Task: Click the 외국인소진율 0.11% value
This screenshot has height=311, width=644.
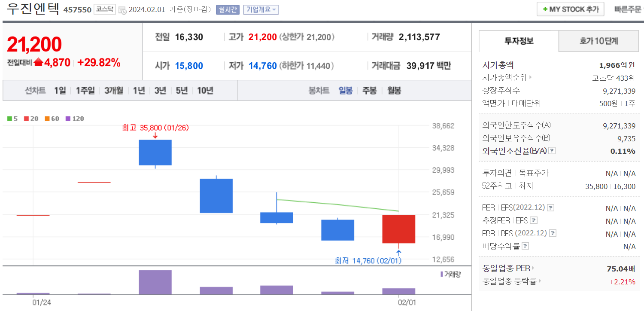Action: click(623, 151)
